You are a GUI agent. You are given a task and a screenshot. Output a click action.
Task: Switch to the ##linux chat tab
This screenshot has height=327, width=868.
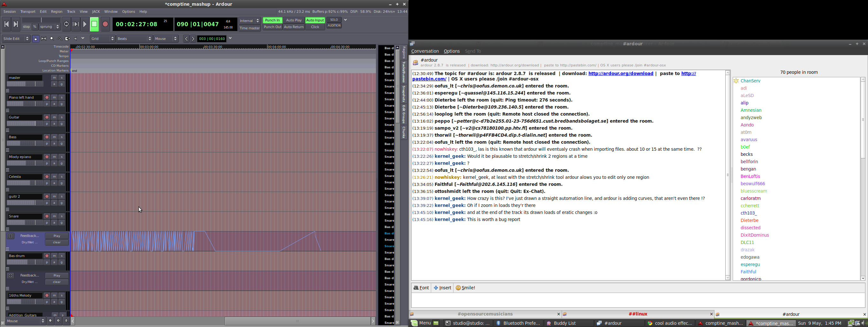click(638, 314)
